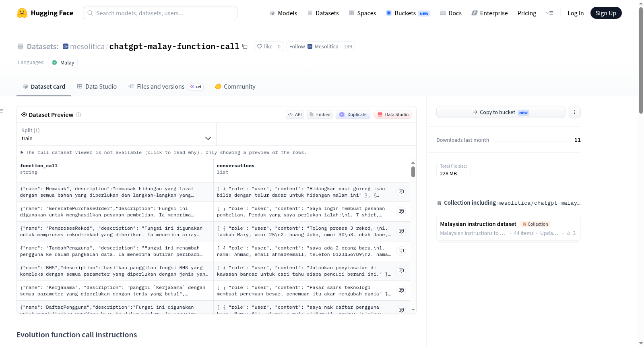
Task: Expand the train split dropdown
Action: [116, 134]
